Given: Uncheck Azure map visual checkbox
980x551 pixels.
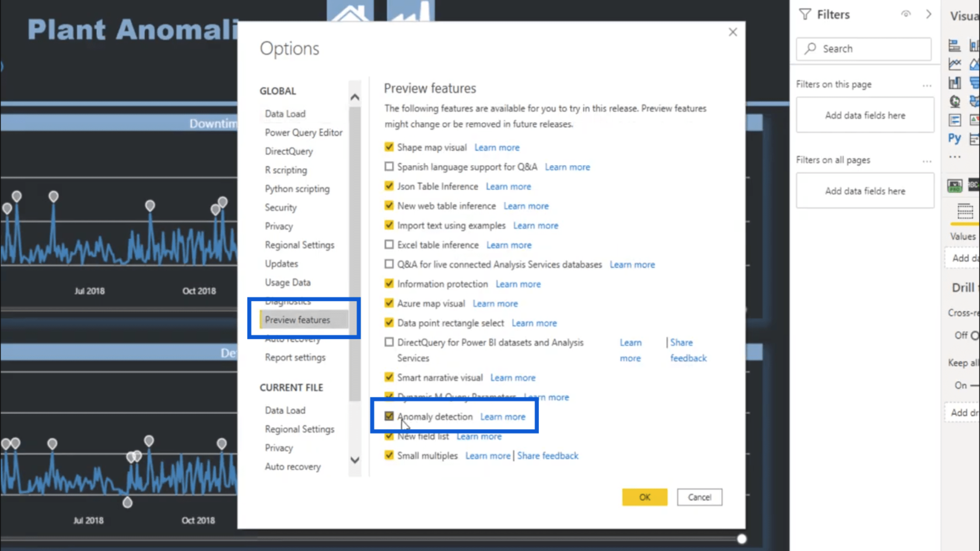Looking at the screenshot, I should [x=389, y=303].
